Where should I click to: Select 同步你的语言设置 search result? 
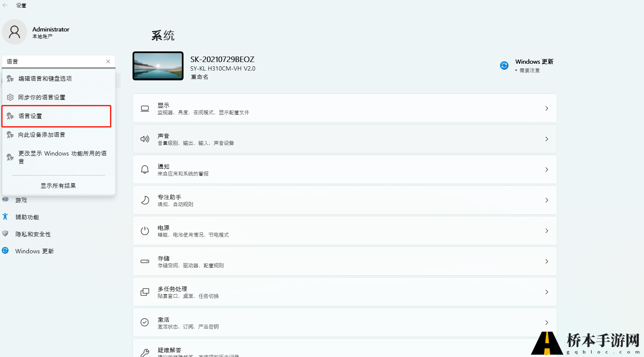click(x=59, y=97)
